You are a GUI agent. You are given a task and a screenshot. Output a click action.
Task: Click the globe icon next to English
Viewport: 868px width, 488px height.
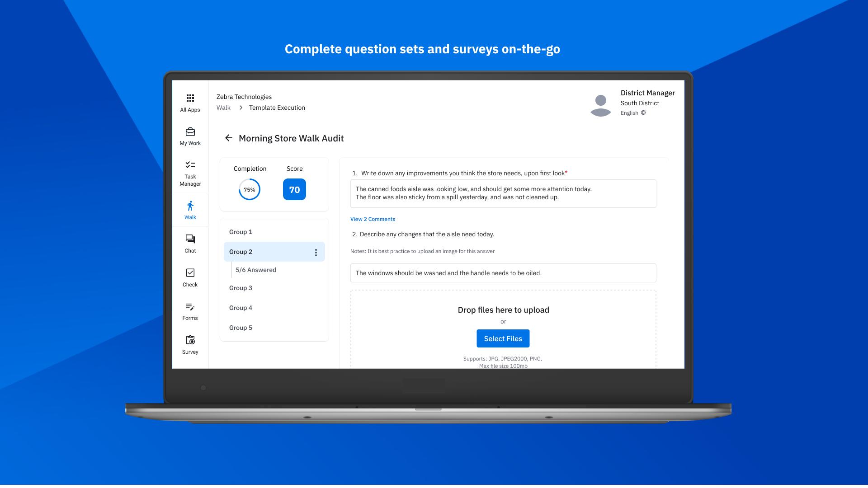tap(643, 113)
